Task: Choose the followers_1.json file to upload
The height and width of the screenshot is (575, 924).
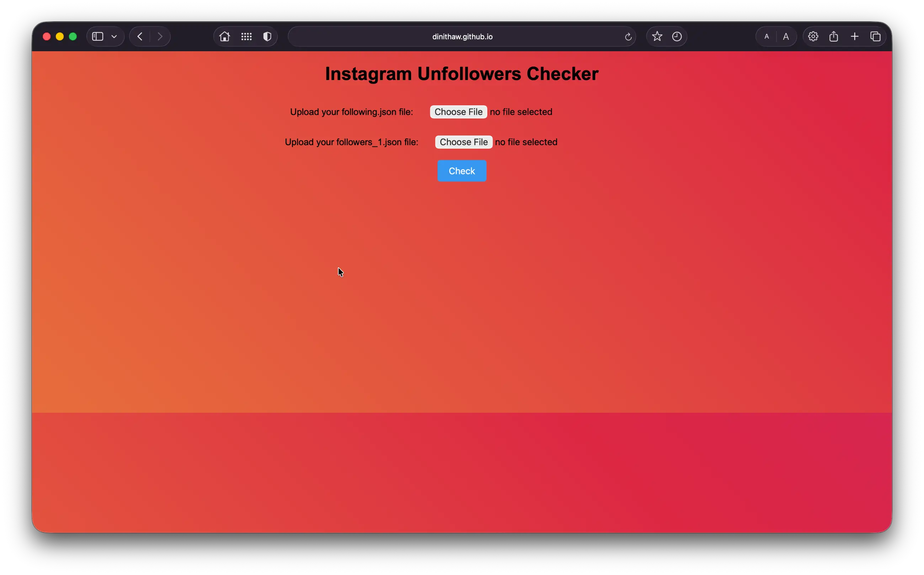Action: point(463,142)
